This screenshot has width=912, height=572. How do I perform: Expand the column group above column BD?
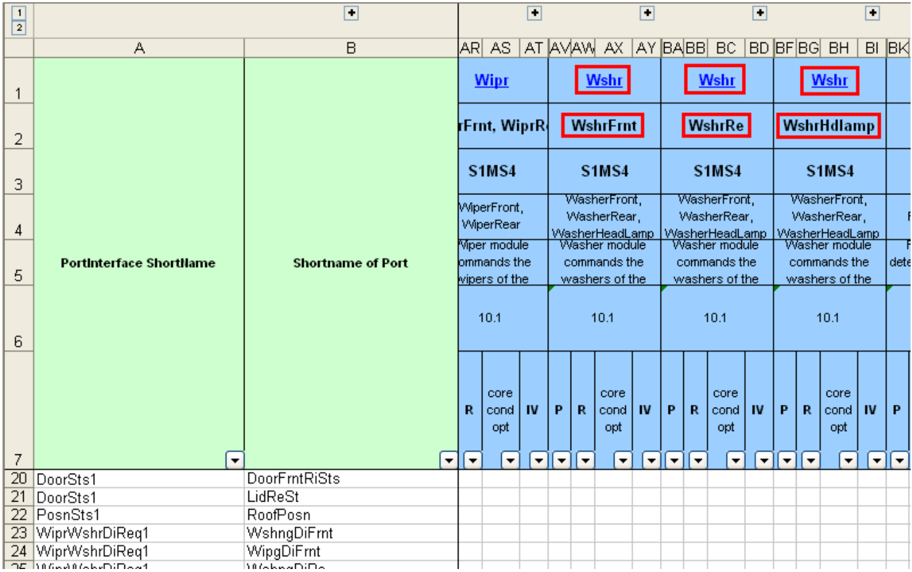(760, 13)
